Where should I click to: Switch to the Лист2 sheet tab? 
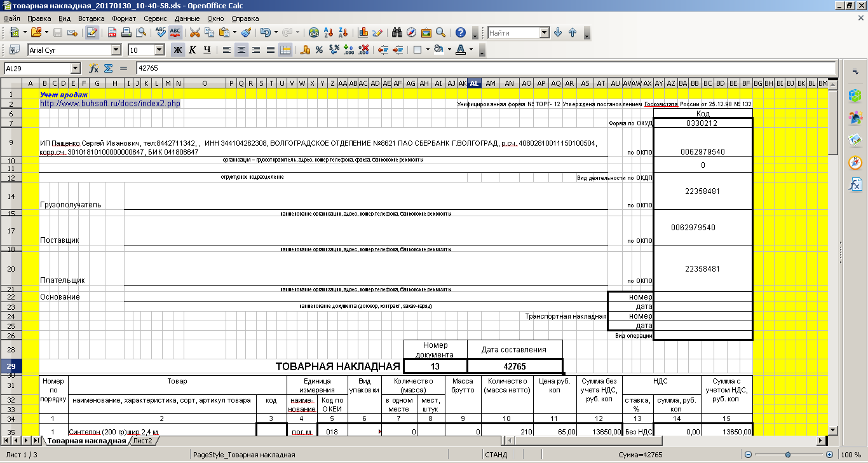pyautogui.click(x=142, y=440)
